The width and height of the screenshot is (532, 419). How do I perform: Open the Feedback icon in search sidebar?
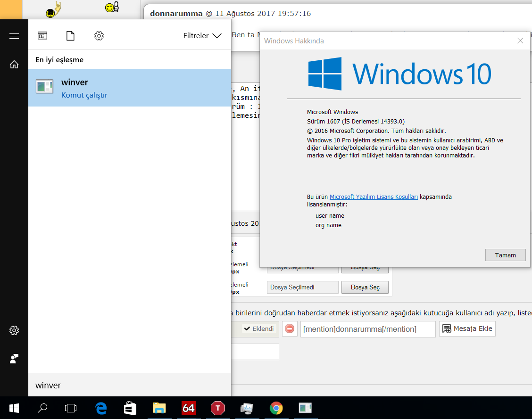coord(14,359)
